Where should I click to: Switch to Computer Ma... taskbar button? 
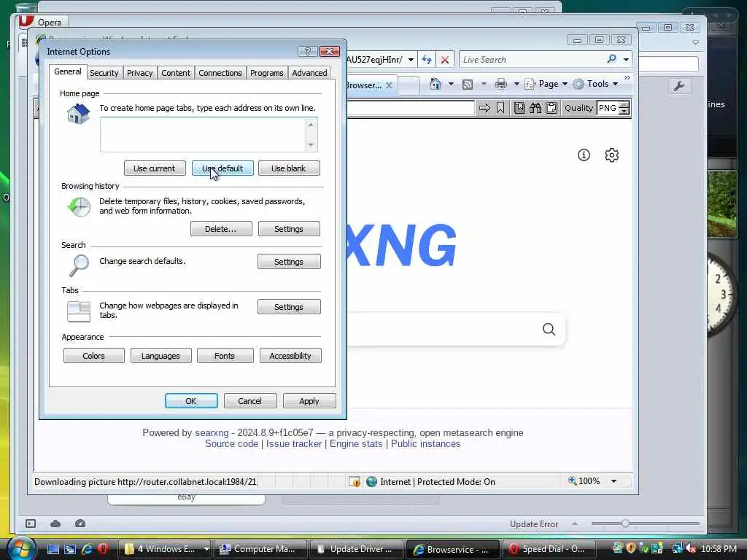click(x=260, y=549)
